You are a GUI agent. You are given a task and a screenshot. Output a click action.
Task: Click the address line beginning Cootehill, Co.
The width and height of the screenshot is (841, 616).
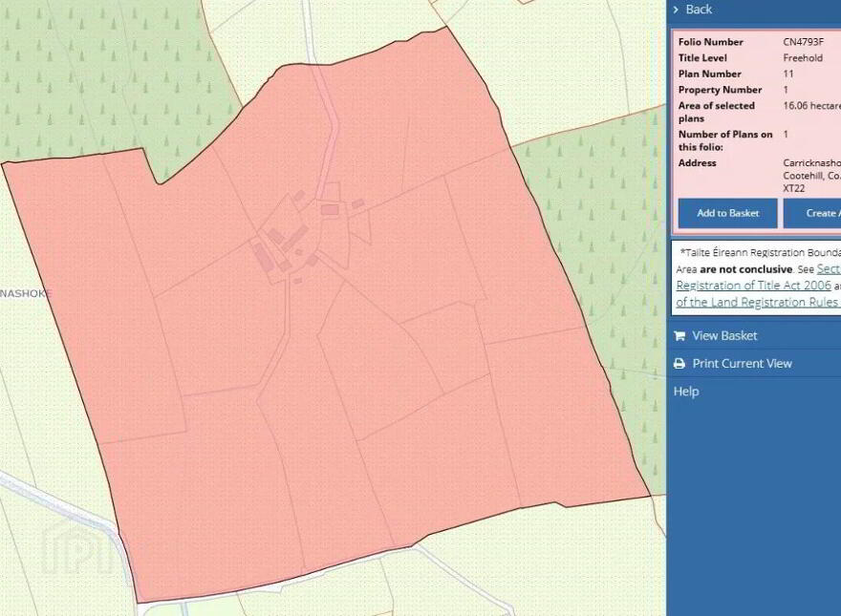tap(811, 176)
